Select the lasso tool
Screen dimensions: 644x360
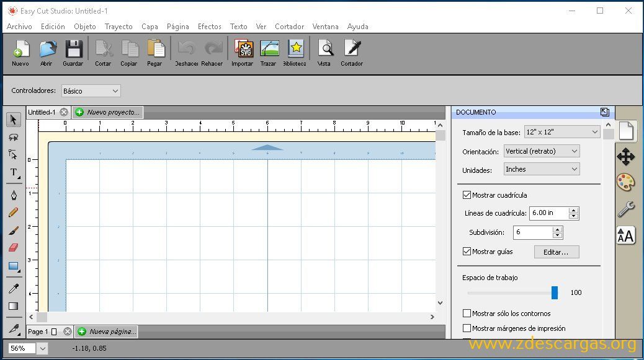13,137
